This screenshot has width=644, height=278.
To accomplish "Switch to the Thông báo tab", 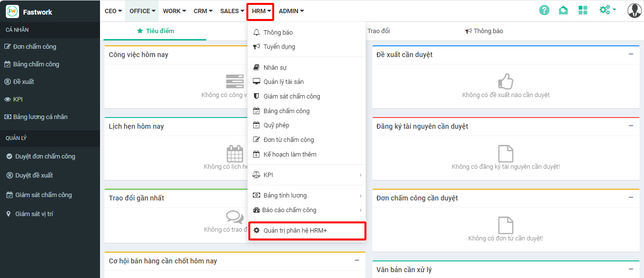I will pyautogui.click(x=484, y=31).
